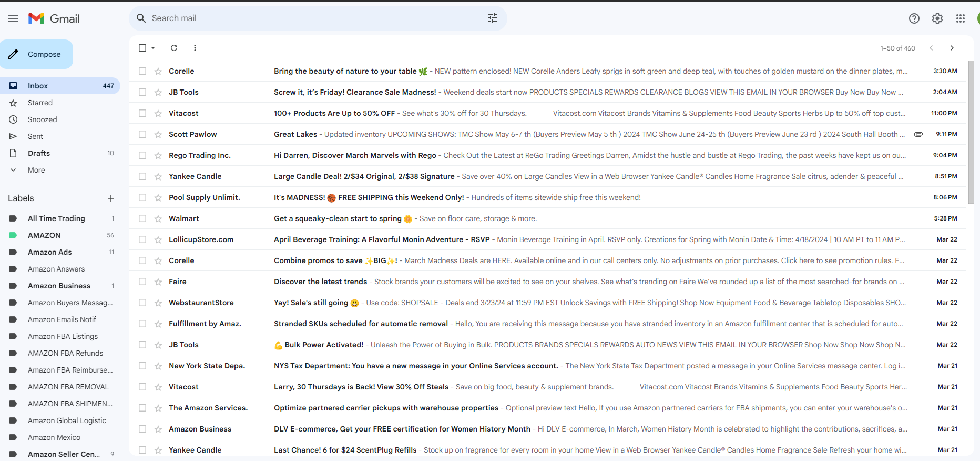
Task: Star the New York State Department email
Action: 158,366
